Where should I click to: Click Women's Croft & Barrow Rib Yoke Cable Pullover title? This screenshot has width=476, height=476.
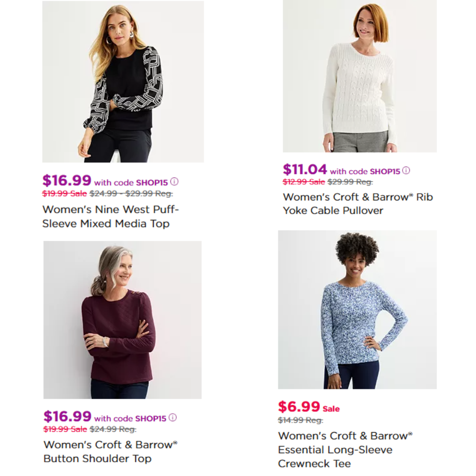tap(358, 204)
